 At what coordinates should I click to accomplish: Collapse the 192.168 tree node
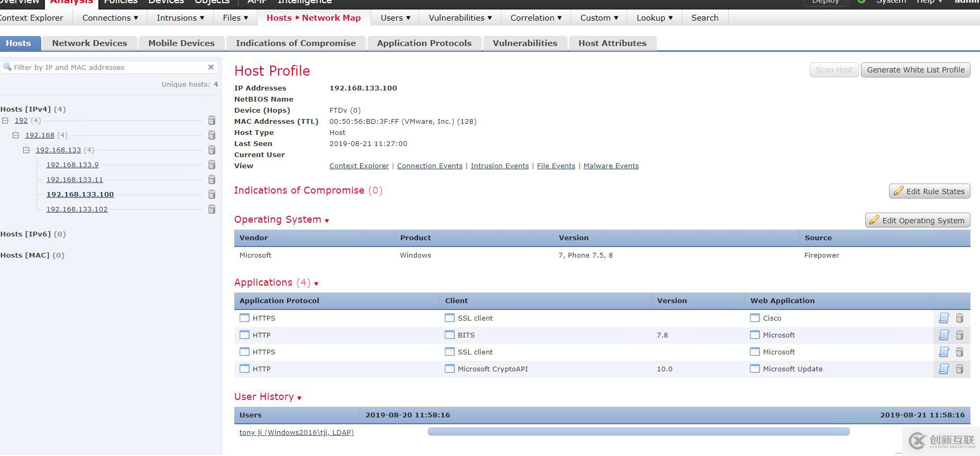click(16, 135)
